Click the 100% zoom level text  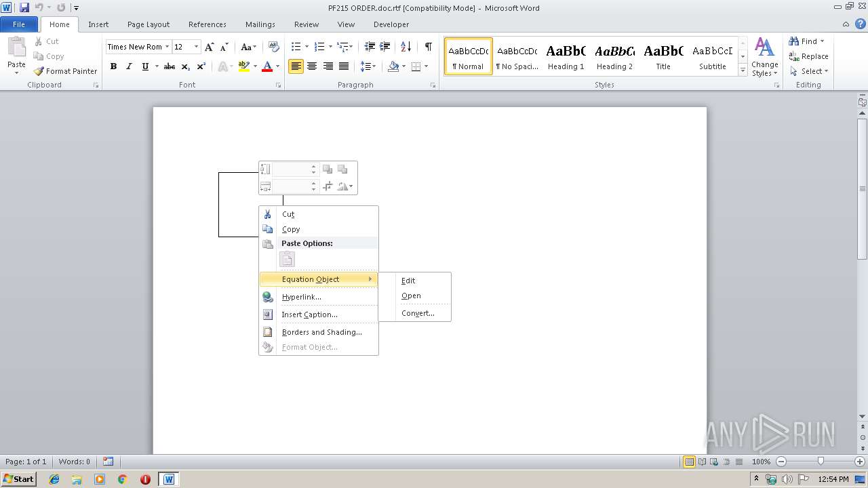tap(761, 462)
